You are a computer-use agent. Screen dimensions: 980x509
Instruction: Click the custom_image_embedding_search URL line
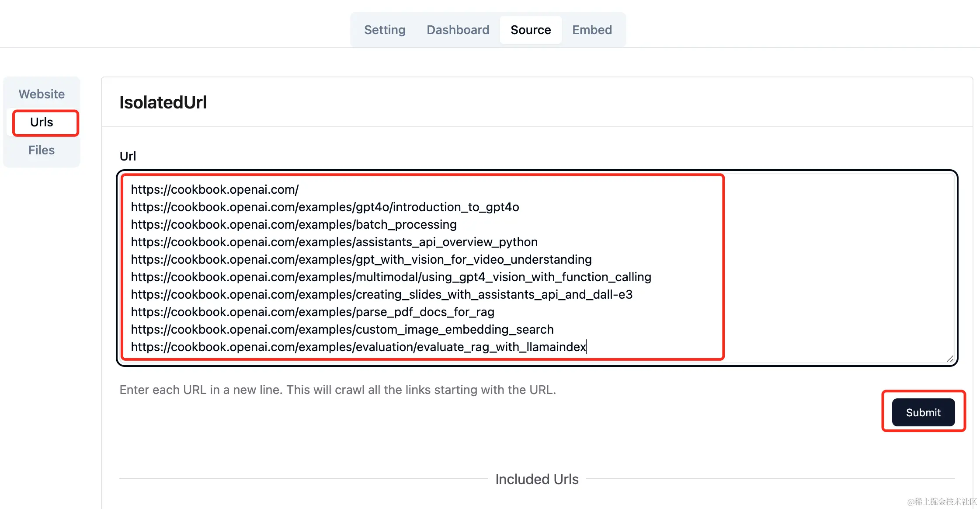pos(342,329)
